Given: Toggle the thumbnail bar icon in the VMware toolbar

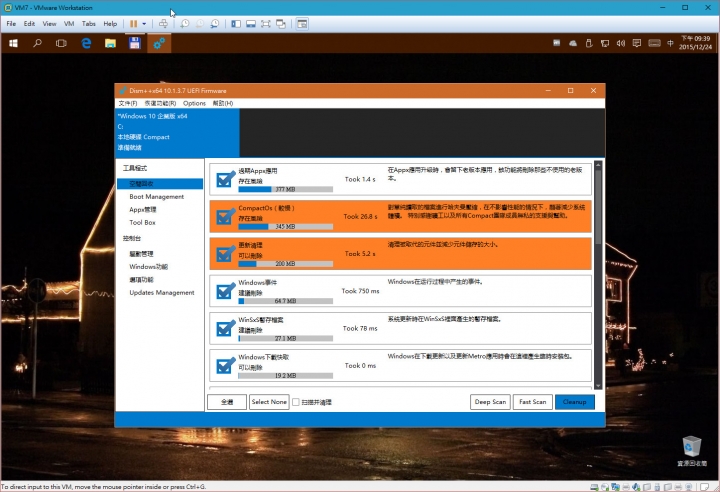Looking at the screenshot, I should tap(251, 24).
